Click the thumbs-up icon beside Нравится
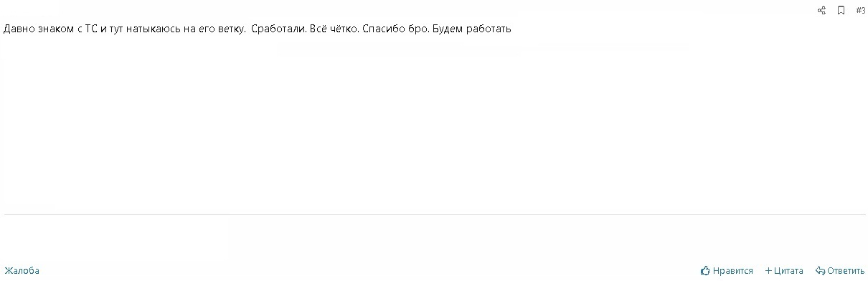This screenshot has width=868, height=281. 705,271
